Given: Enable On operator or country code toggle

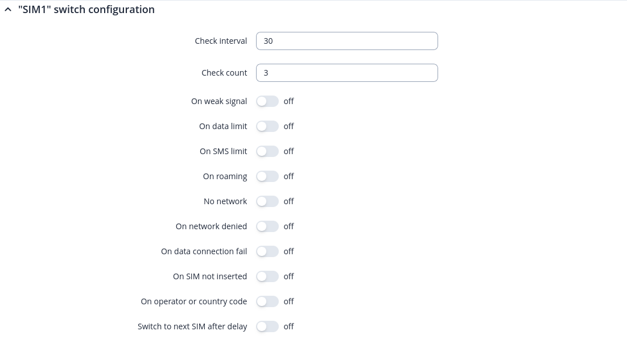Looking at the screenshot, I should pos(267,301).
